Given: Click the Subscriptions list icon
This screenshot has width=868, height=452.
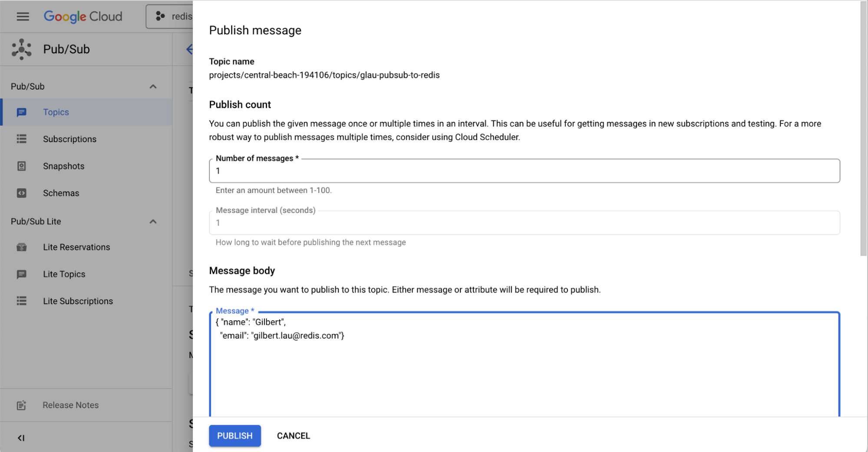Looking at the screenshot, I should pyautogui.click(x=21, y=139).
